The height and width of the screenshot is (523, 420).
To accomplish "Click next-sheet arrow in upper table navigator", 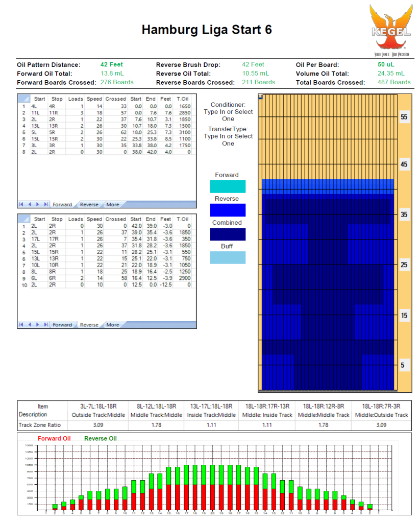I will click(x=38, y=204).
